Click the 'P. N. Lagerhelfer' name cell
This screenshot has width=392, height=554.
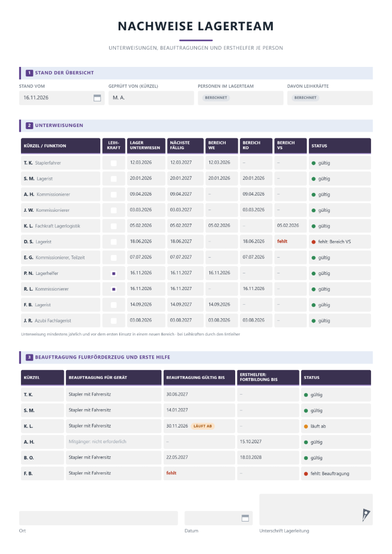click(x=61, y=273)
